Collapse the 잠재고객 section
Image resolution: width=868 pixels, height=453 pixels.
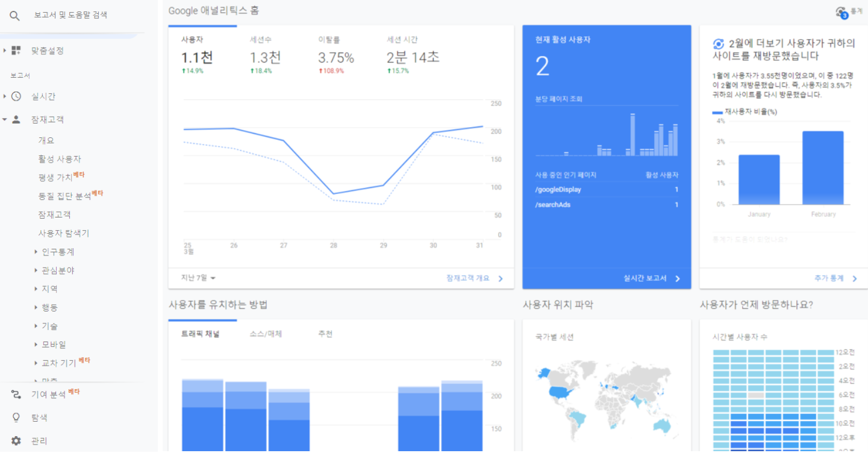pyautogui.click(x=5, y=119)
